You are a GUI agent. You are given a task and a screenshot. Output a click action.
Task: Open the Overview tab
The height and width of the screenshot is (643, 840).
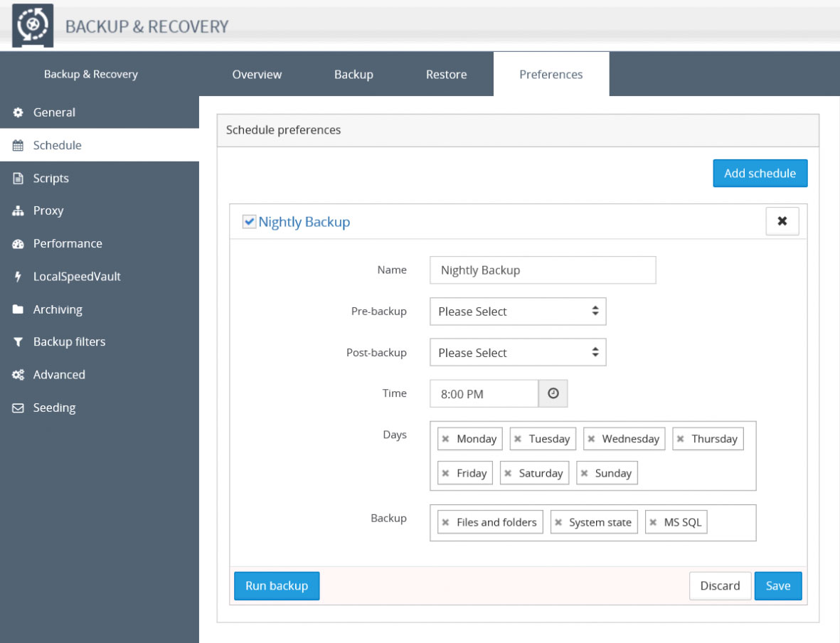pyautogui.click(x=257, y=74)
